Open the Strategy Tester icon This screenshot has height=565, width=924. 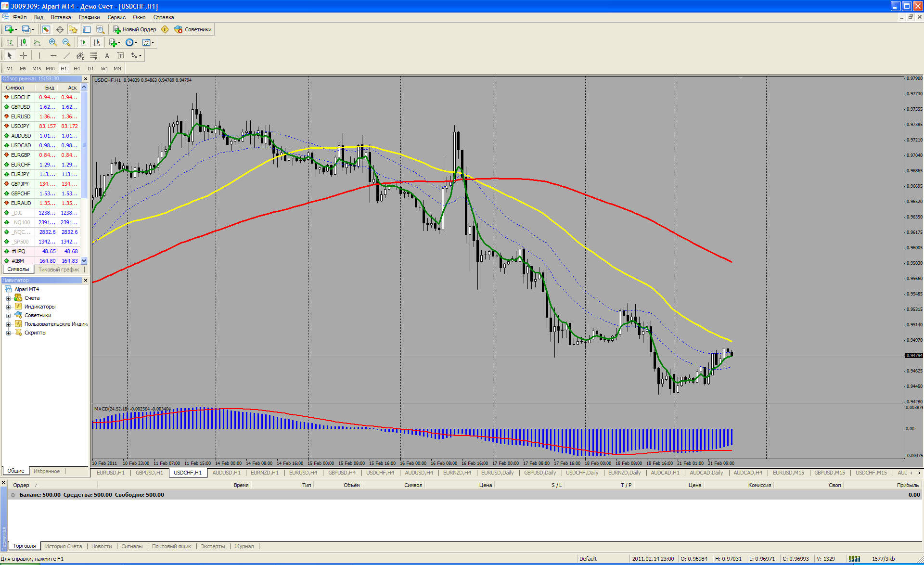[x=100, y=29]
